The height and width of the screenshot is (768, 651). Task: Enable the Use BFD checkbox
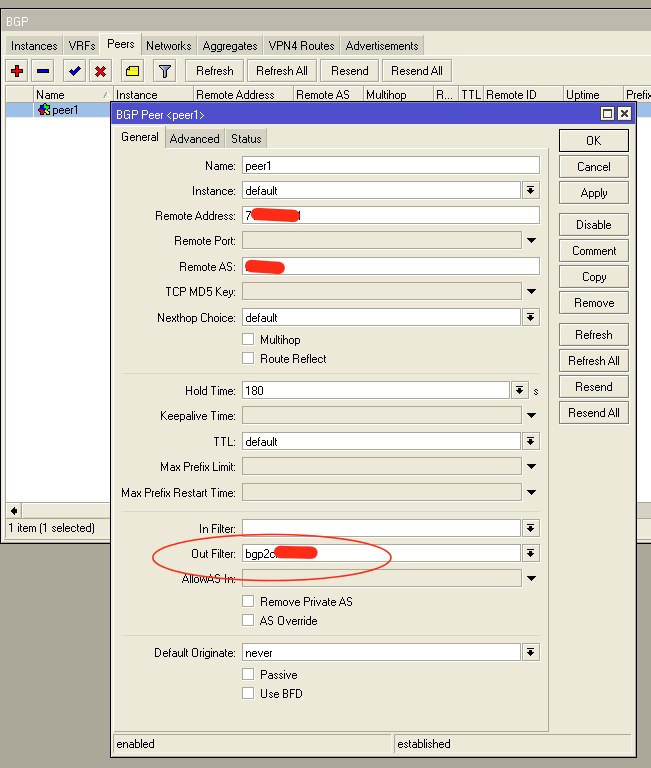tap(248, 693)
